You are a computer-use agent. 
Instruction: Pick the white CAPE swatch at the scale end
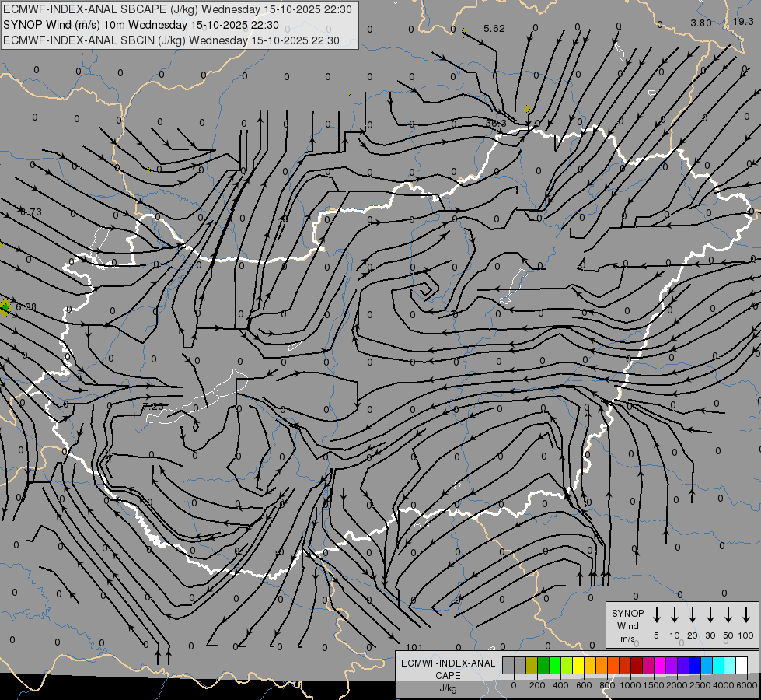coord(742,665)
